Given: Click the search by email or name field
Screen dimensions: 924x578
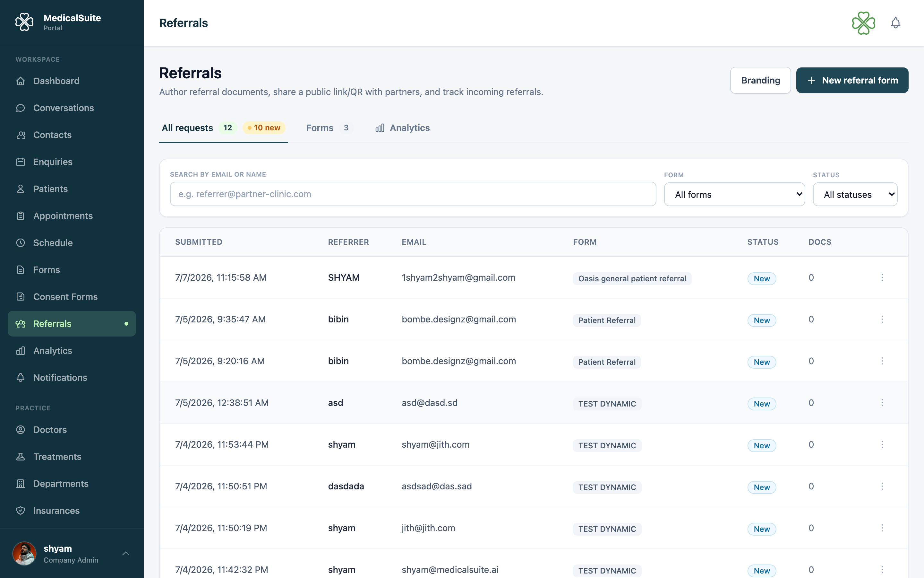Looking at the screenshot, I should pyautogui.click(x=413, y=194).
